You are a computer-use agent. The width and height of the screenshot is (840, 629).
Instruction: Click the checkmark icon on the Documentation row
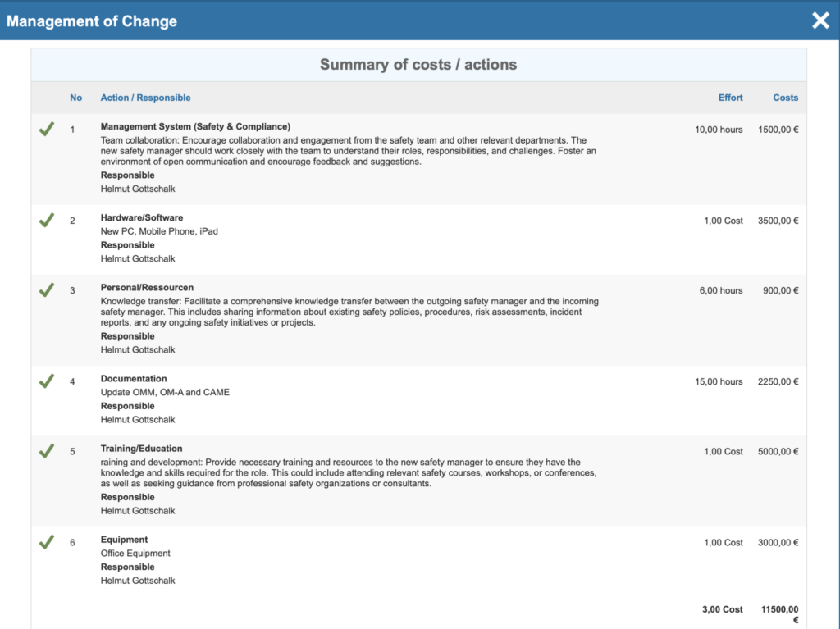(x=45, y=381)
